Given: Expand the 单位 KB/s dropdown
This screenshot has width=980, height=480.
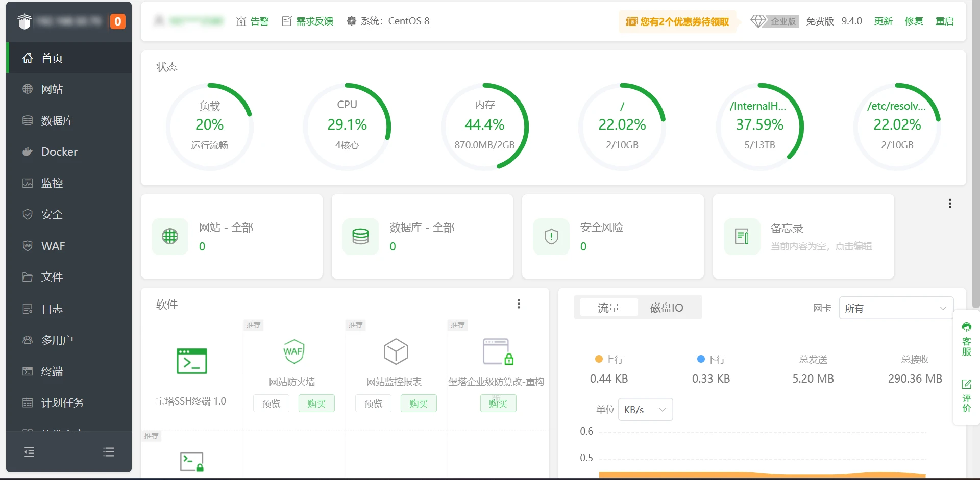Looking at the screenshot, I should point(646,410).
